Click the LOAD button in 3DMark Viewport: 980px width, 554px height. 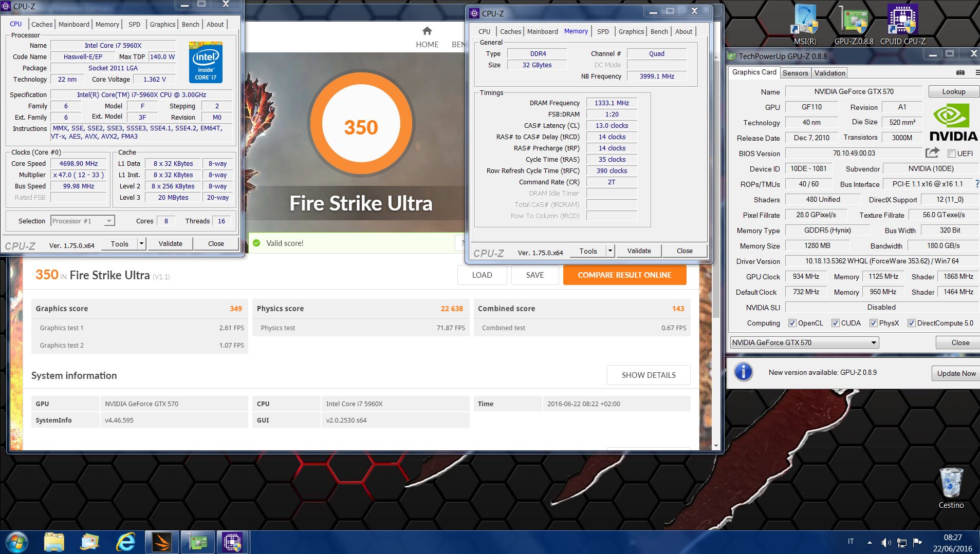(482, 275)
